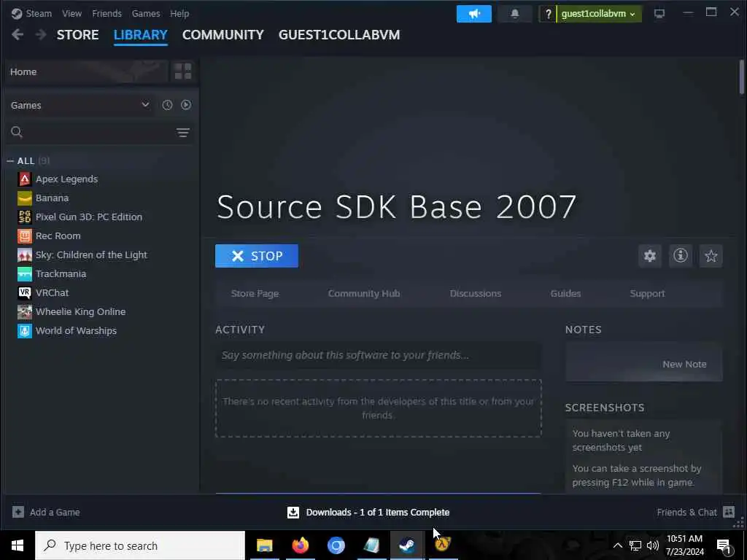Click the vertical scrollbar of the game page
This screenshot has height=560, width=747.
(x=741, y=77)
